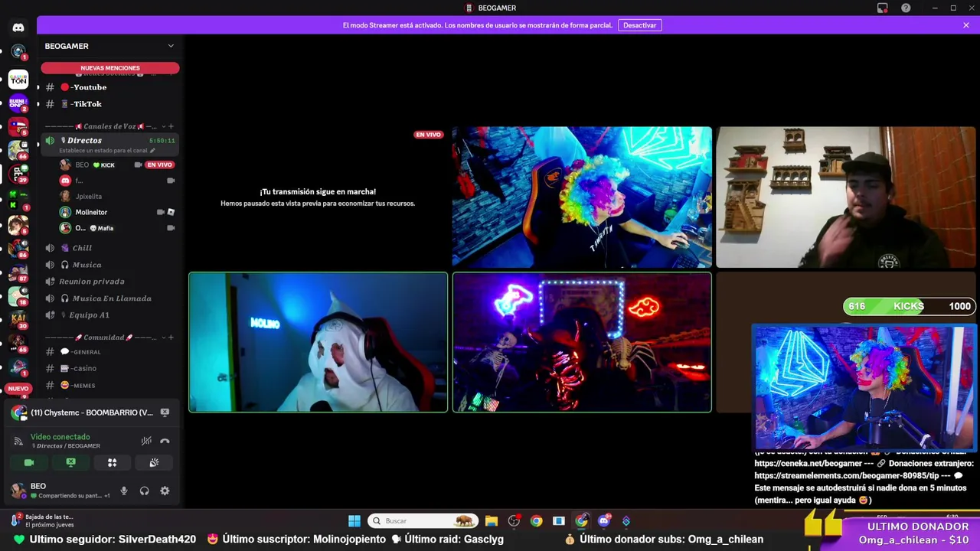Show voice connection quality icon

[18, 441]
